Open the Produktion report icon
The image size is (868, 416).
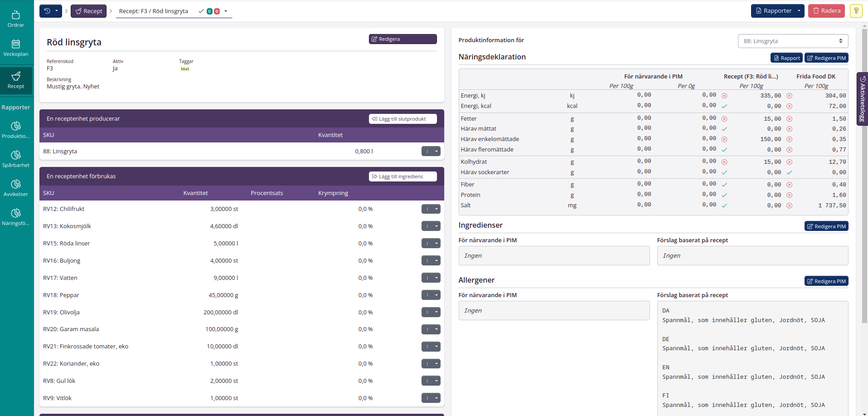16,130
